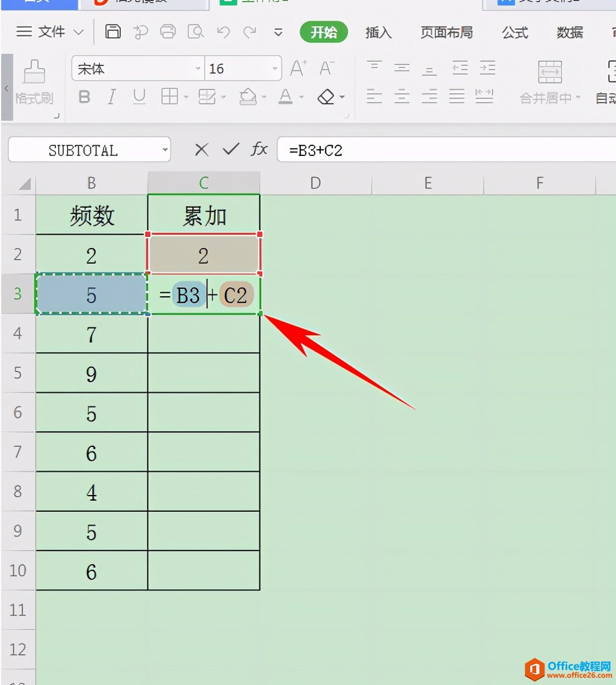Click the Name Box showing SUBTOTAL
The height and width of the screenshot is (685, 616).
pyautogui.click(x=83, y=150)
